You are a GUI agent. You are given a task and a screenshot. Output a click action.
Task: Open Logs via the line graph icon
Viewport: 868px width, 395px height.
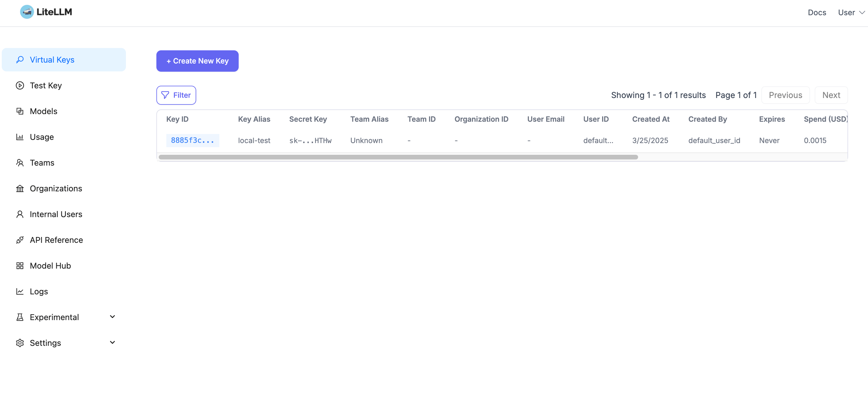(x=20, y=291)
